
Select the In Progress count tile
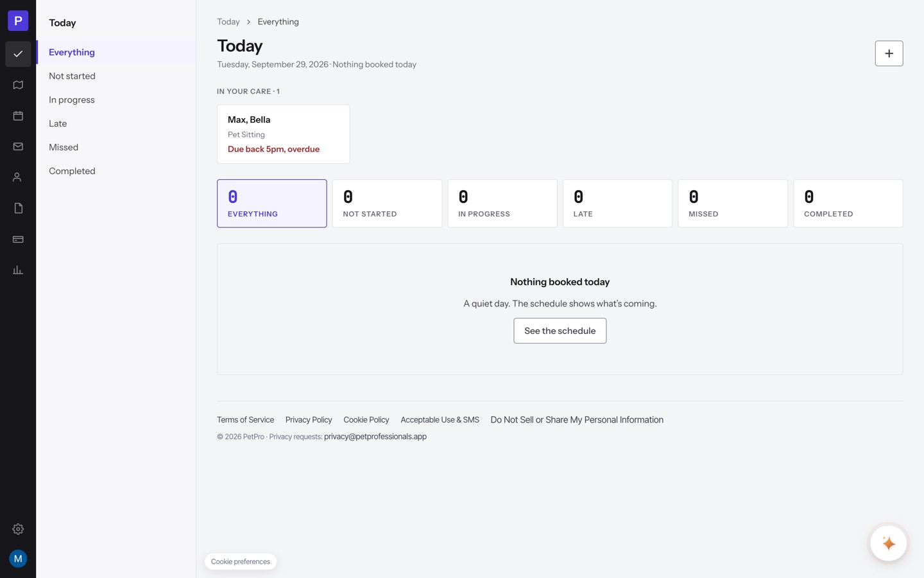tap(502, 204)
